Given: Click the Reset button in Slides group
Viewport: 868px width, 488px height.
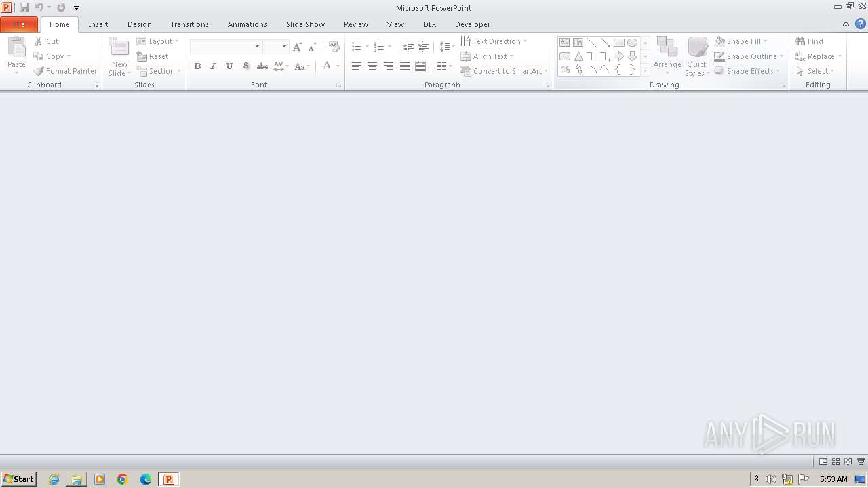Looking at the screenshot, I should (153, 56).
